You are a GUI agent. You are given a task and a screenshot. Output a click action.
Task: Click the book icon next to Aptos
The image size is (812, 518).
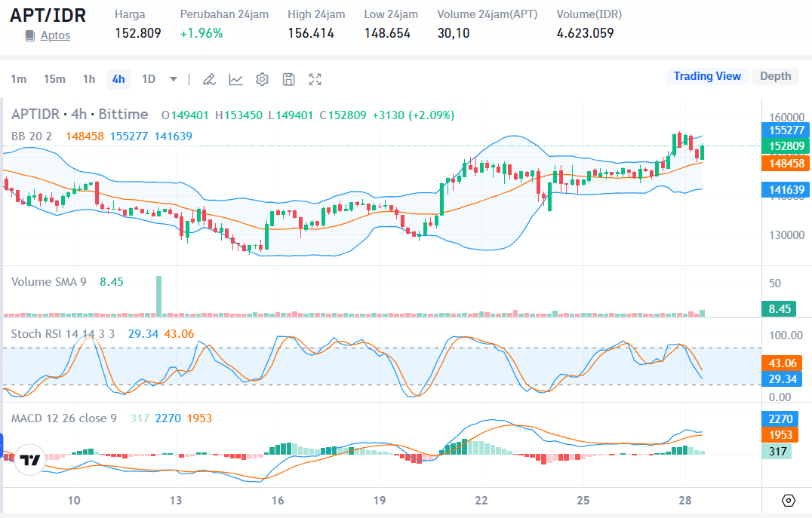[x=29, y=35]
